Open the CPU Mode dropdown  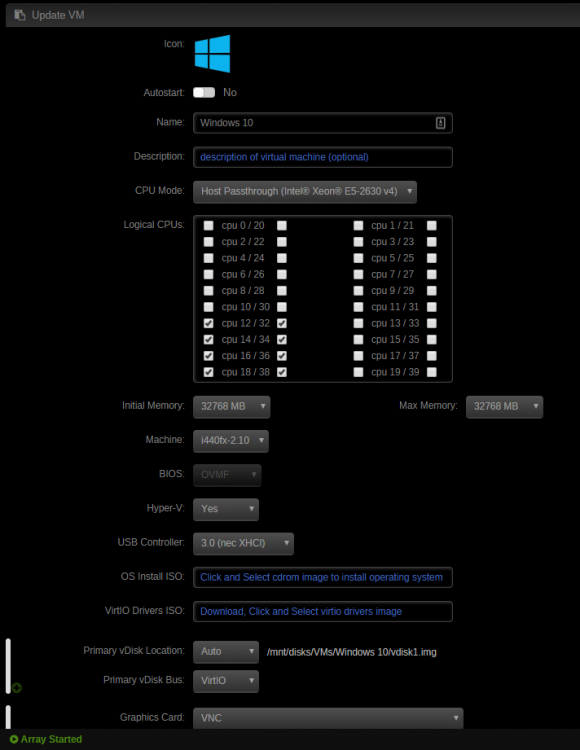click(305, 192)
